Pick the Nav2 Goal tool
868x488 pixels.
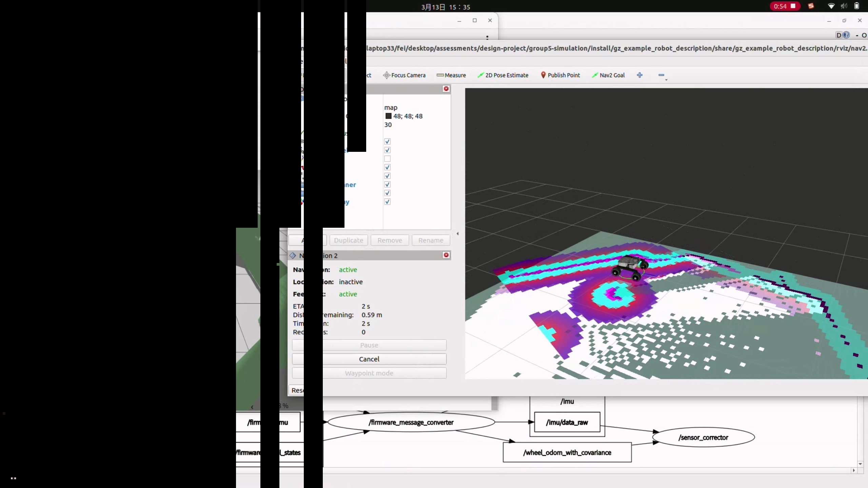coord(608,75)
